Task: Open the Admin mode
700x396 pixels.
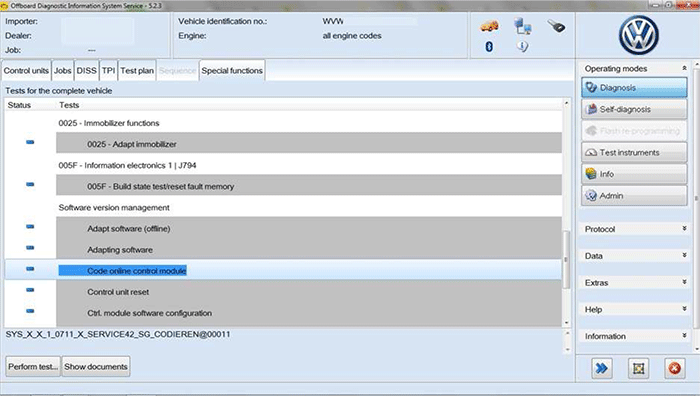Action: click(x=634, y=196)
